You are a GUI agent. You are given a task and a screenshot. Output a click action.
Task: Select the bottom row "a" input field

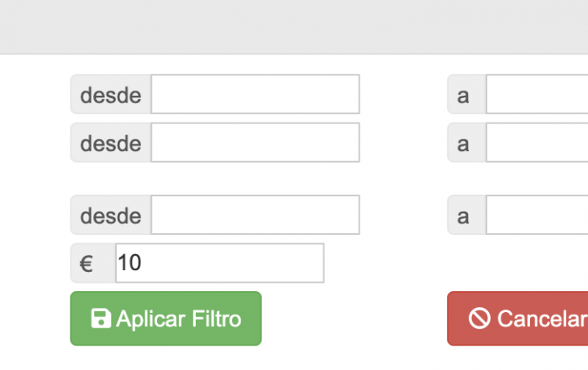tap(538, 215)
